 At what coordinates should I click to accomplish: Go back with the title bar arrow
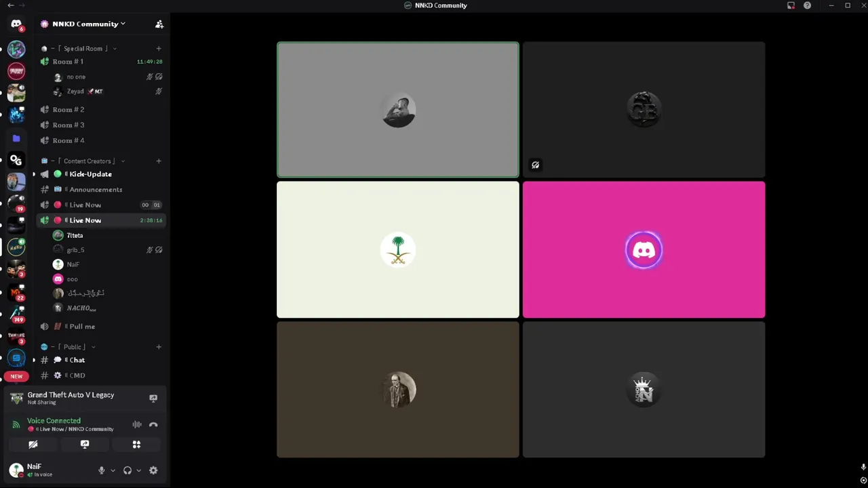[x=10, y=5]
